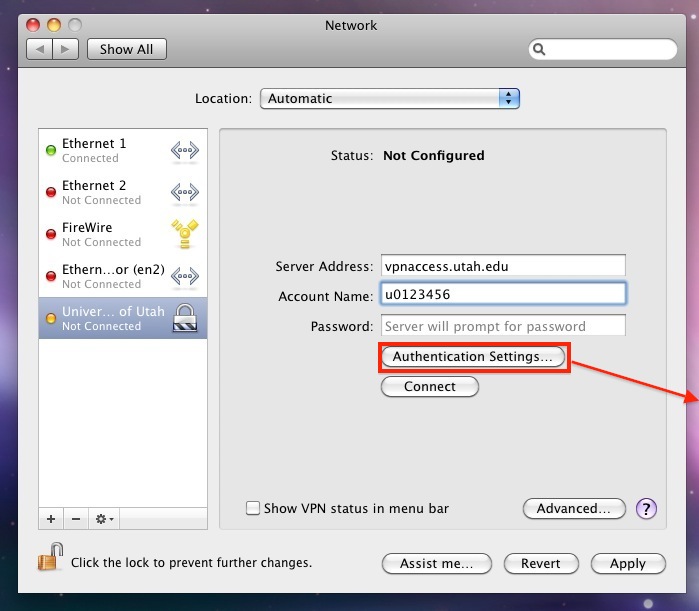This screenshot has height=611, width=699.
Task: Click the red status dot of FireWire
Action: (x=51, y=234)
